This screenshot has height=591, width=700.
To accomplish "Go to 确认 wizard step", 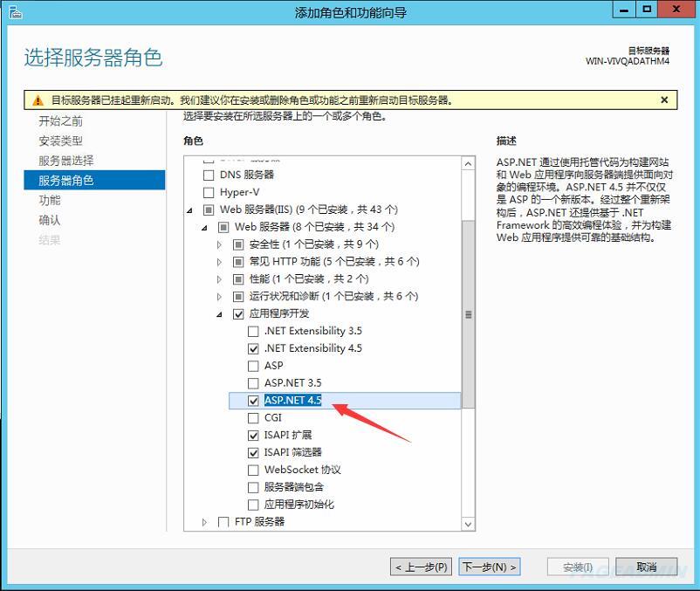I will coord(50,220).
